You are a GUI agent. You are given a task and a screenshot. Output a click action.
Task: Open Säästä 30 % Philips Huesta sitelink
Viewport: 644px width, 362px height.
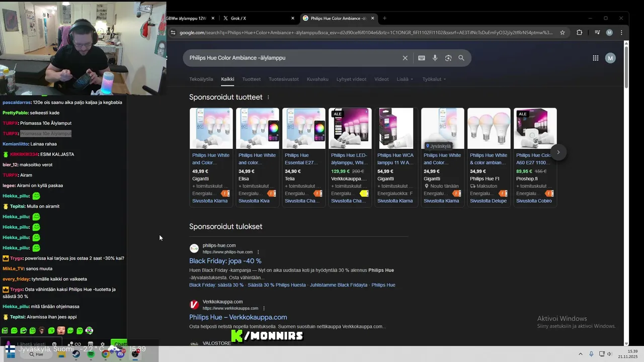[x=277, y=285]
